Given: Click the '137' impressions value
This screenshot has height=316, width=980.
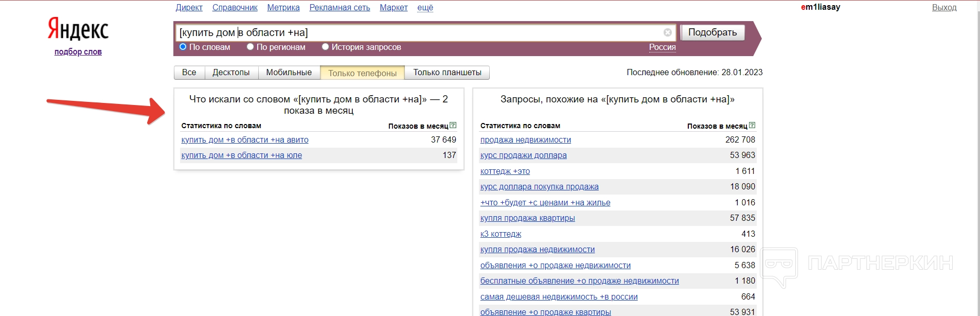Looking at the screenshot, I should click(450, 155).
